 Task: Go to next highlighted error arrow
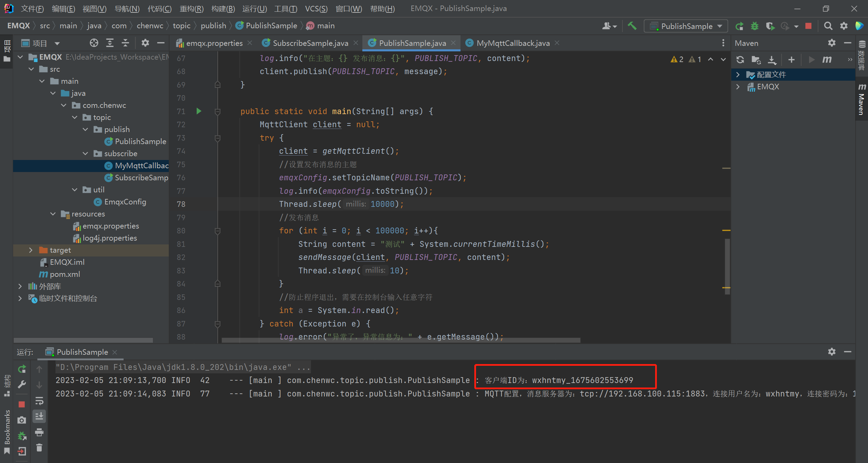tap(723, 59)
